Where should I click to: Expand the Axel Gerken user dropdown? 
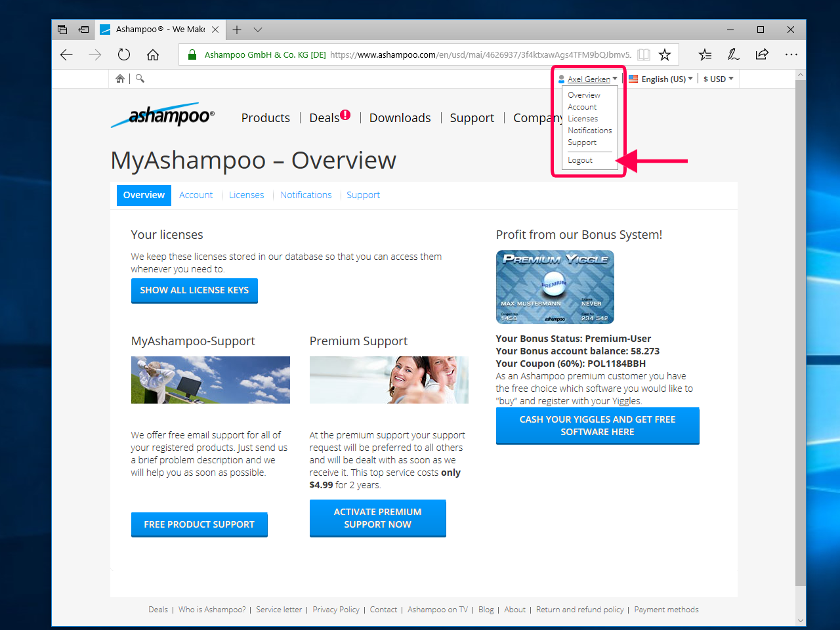coord(588,79)
